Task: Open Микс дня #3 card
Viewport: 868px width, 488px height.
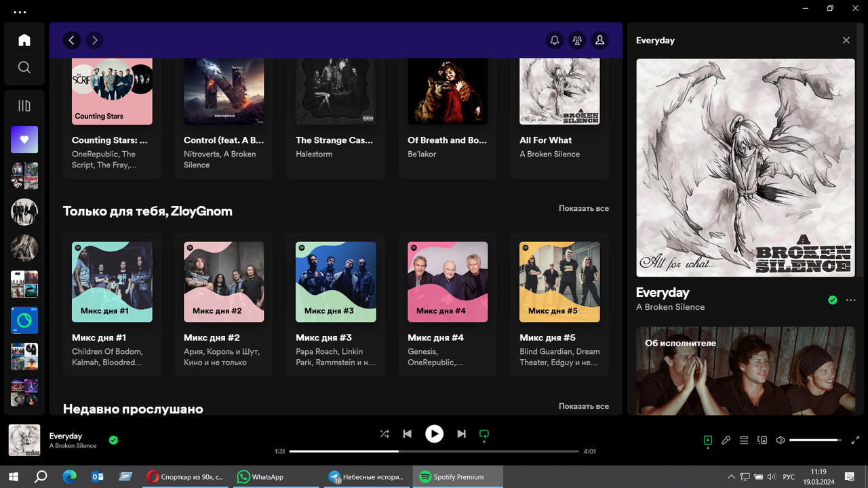Action: click(336, 304)
